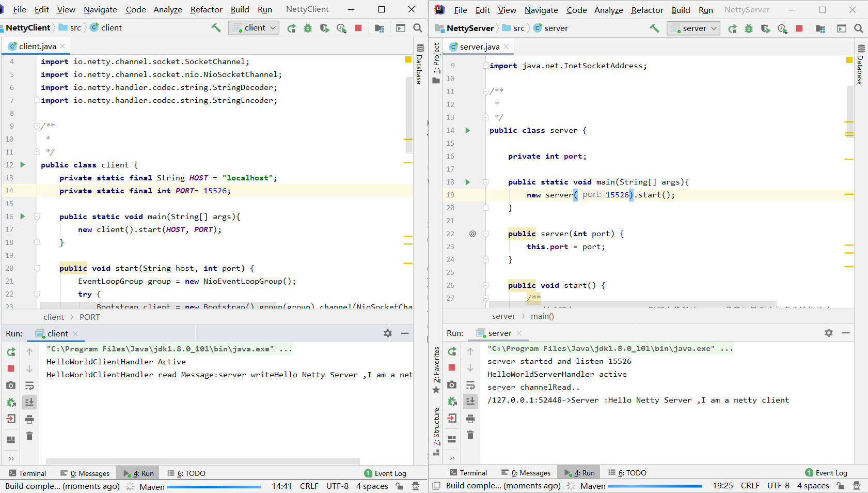868x493 pixels.
Task: Click PORT breadcrumb under client editor
Action: tap(90, 317)
